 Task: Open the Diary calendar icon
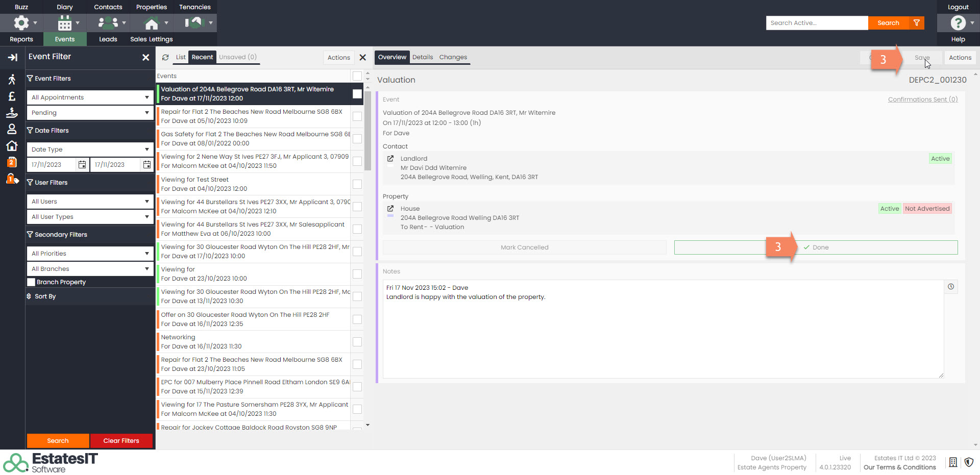click(x=65, y=23)
